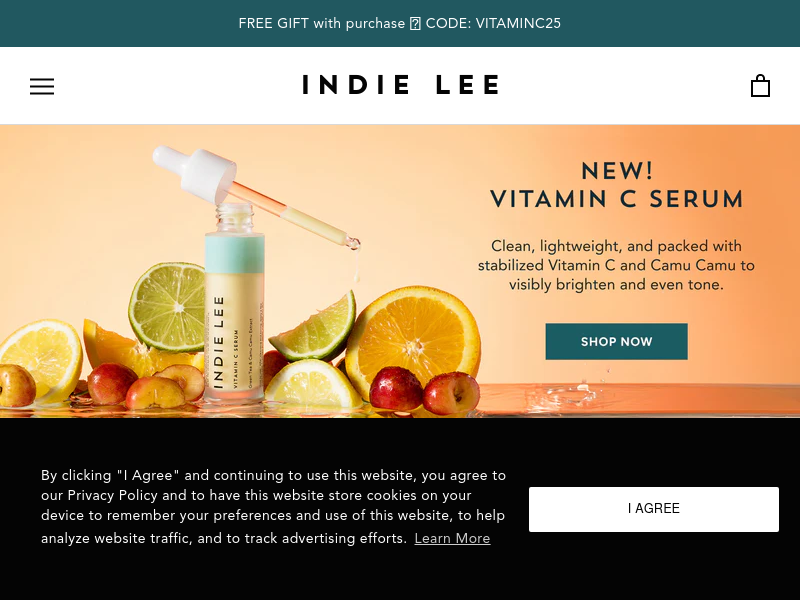Click the Privacy Policy mention in the cookie notice
Image resolution: width=800 pixels, height=600 pixels.
point(112,495)
